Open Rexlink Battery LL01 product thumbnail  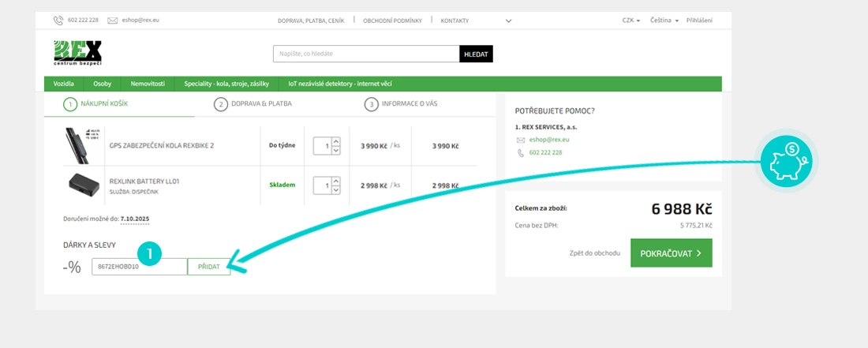pyautogui.click(x=82, y=185)
